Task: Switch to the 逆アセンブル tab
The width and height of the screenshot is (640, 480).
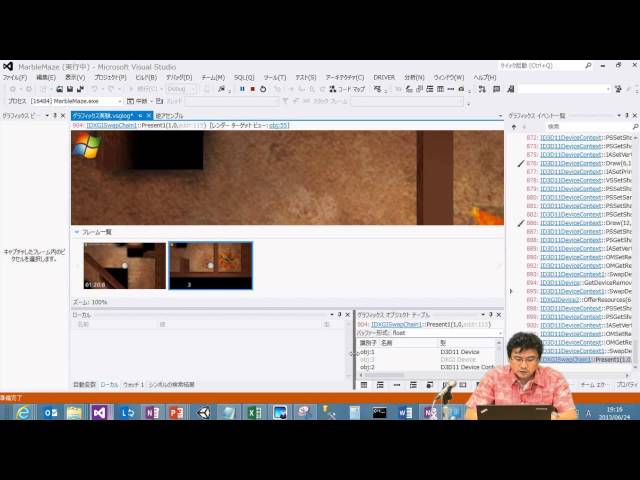Action: point(169,116)
